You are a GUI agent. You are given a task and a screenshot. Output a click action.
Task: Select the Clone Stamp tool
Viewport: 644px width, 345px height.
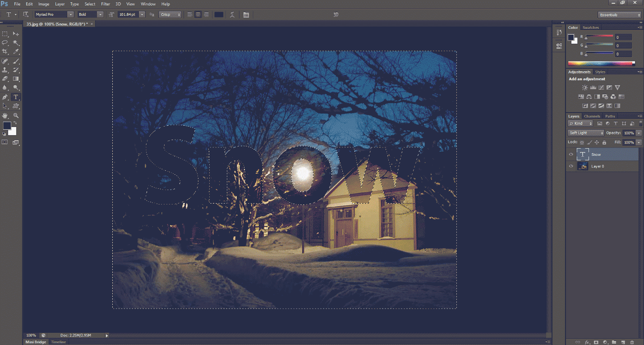coord(5,70)
